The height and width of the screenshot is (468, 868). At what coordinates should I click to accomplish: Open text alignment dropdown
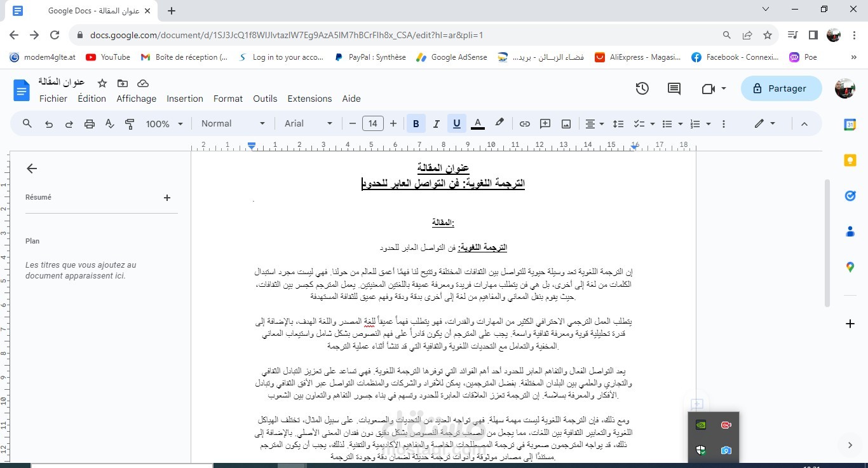(595, 124)
